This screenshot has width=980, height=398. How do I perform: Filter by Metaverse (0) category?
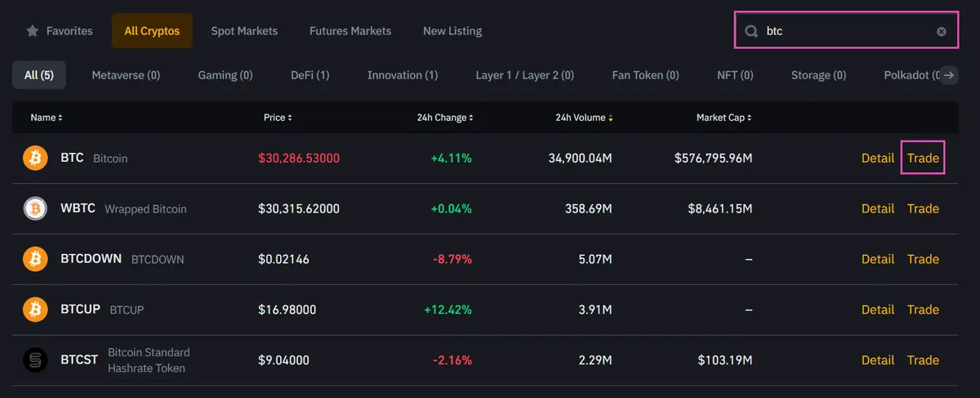[126, 75]
